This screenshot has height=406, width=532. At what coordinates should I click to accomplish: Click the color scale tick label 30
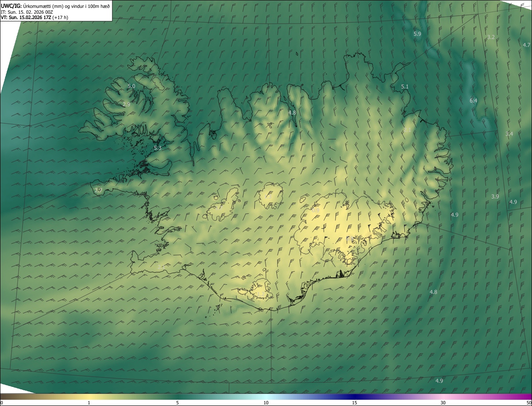point(443,403)
